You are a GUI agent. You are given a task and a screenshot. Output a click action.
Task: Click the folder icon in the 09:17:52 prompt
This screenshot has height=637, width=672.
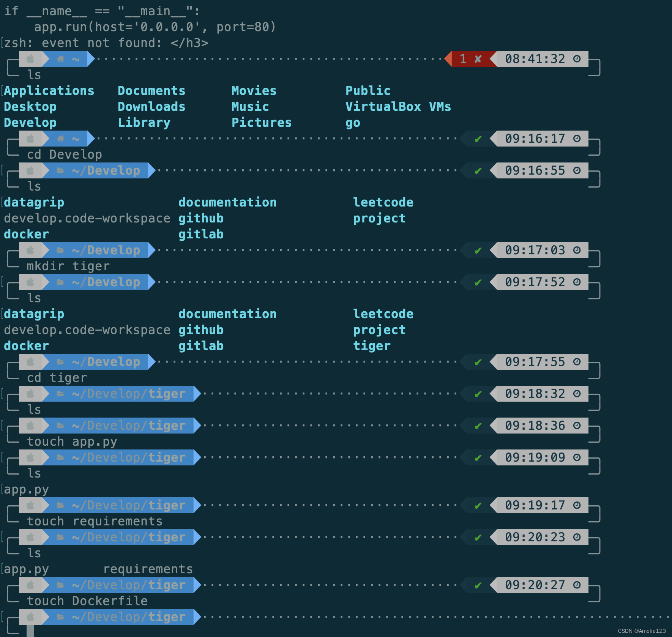pos(60,282)
